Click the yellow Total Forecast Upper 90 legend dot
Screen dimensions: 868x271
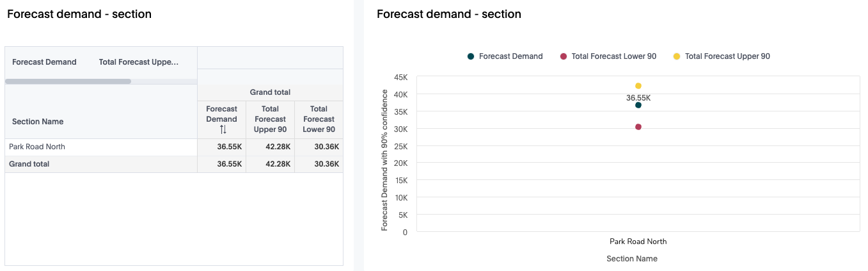click(x=677, y=56)
